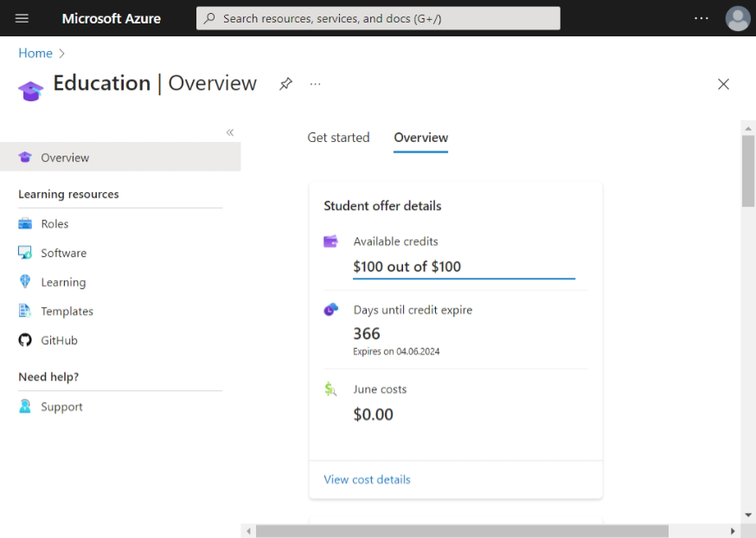Image resolution: width=756 pixels, height=538 pixels.
Task: Click the Support person icon
Action: (25, 406)
